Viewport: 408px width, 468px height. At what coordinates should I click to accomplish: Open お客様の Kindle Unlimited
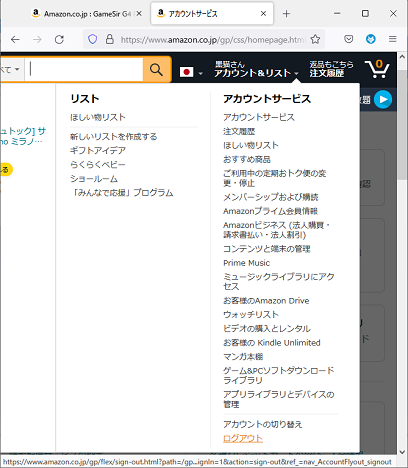(x=272, y=343)
